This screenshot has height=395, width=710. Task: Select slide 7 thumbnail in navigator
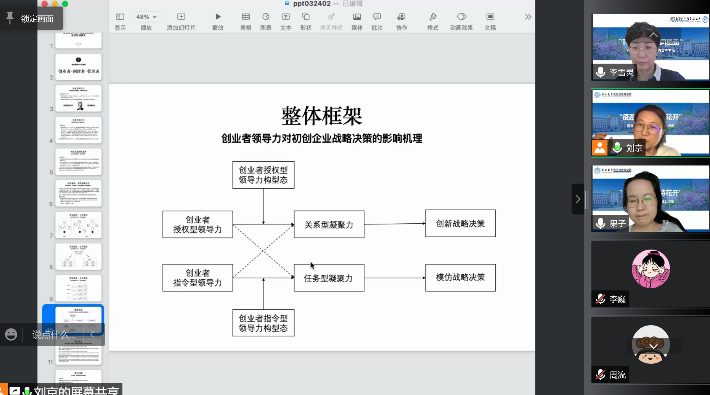pyautogui.click(x=78, y=225)
